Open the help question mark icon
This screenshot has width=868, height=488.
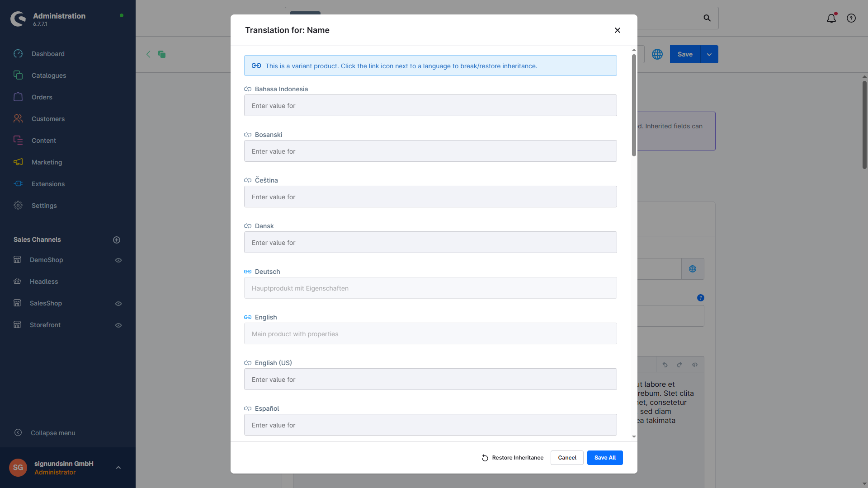pyautogui.click(x=851, y=18)
